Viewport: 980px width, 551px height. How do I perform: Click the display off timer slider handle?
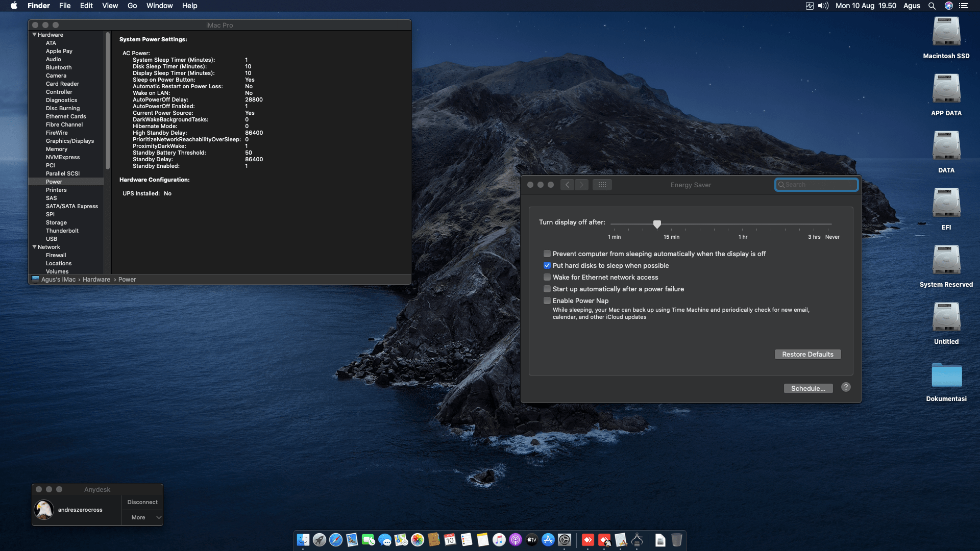pyautogui.click(x=657, y=224)
